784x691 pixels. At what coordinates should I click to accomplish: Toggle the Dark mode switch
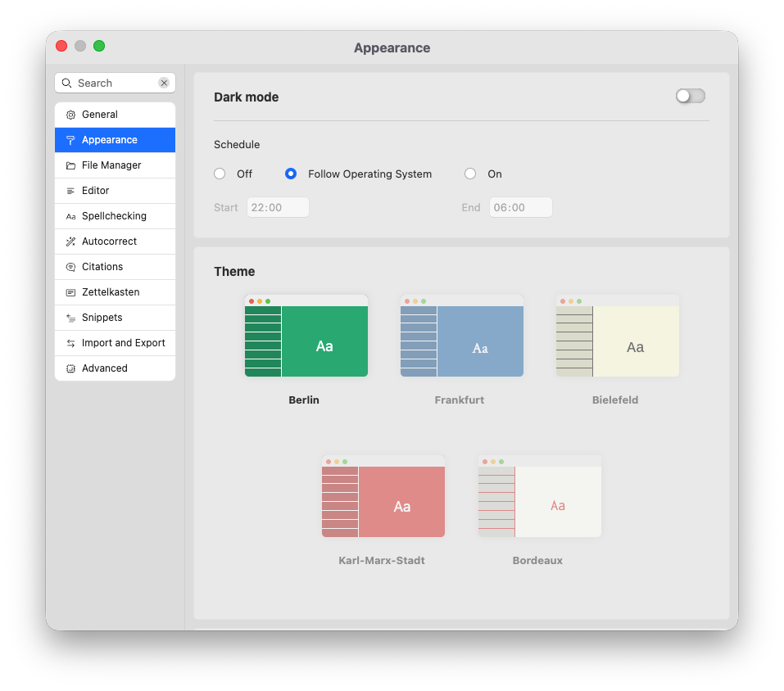click(x=690, y=97)
